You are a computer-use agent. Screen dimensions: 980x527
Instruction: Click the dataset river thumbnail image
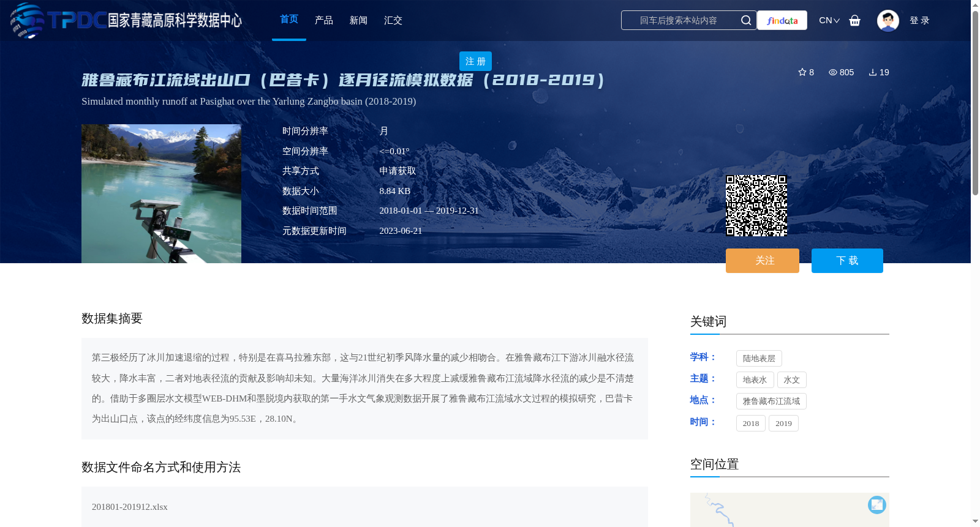(x=161, y=193)
